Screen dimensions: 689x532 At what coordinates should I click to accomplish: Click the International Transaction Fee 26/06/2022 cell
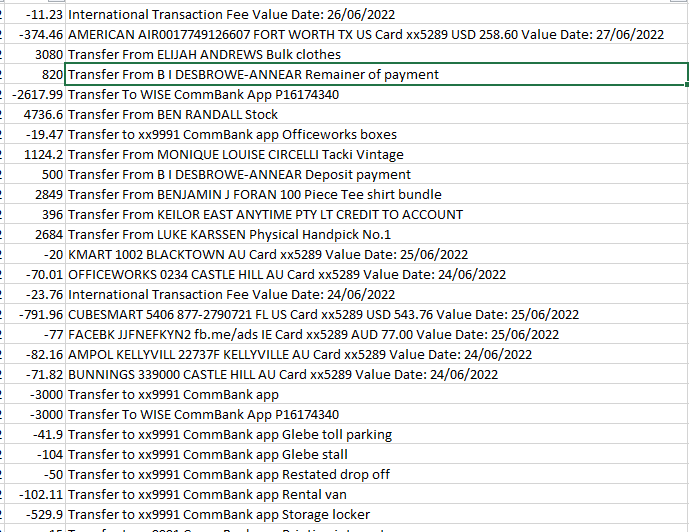[x=377, y=14]
